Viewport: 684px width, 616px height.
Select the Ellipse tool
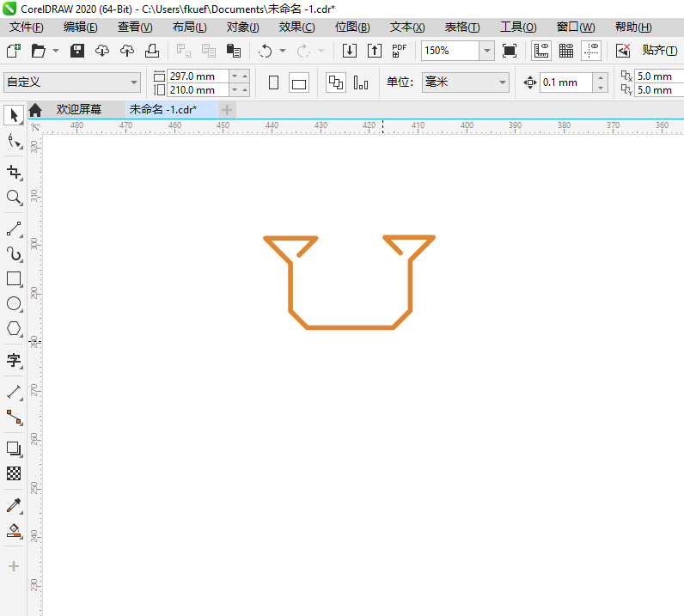(14, 304)
